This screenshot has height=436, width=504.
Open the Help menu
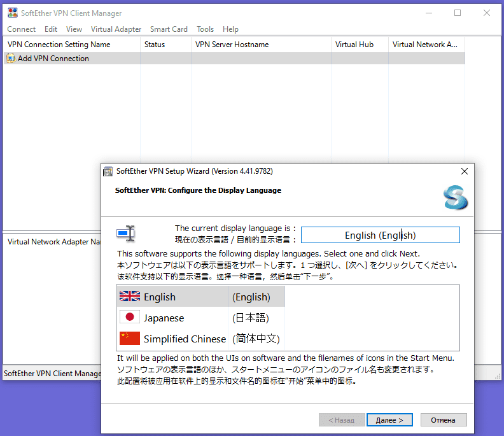coord(230,29)
